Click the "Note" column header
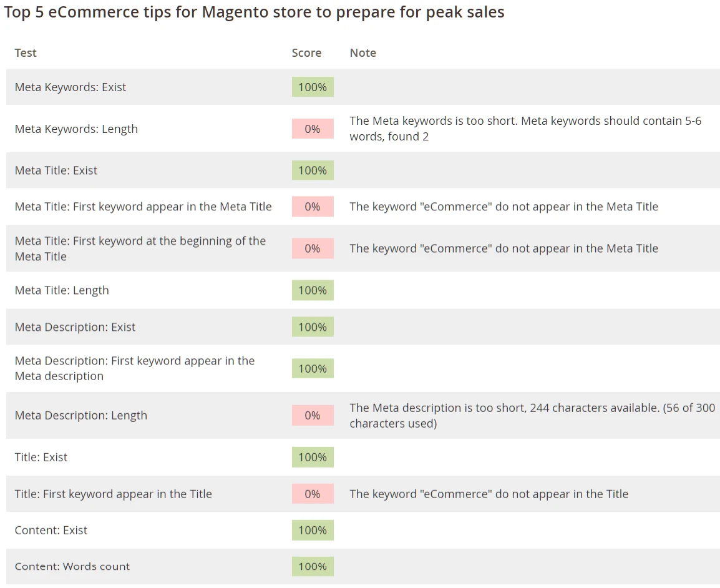720x588 pixels. tap(362, 53)
